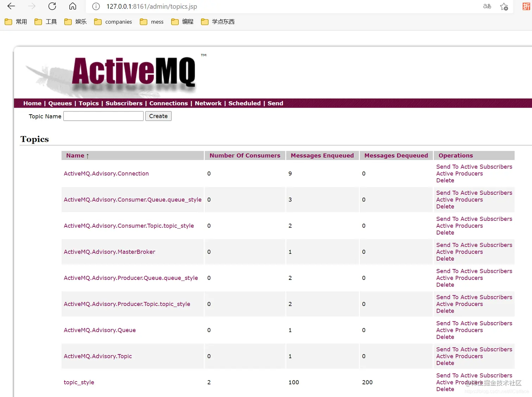Delete the ActiveMQ.Advisory.MasterBroker topic

(445, 259)
